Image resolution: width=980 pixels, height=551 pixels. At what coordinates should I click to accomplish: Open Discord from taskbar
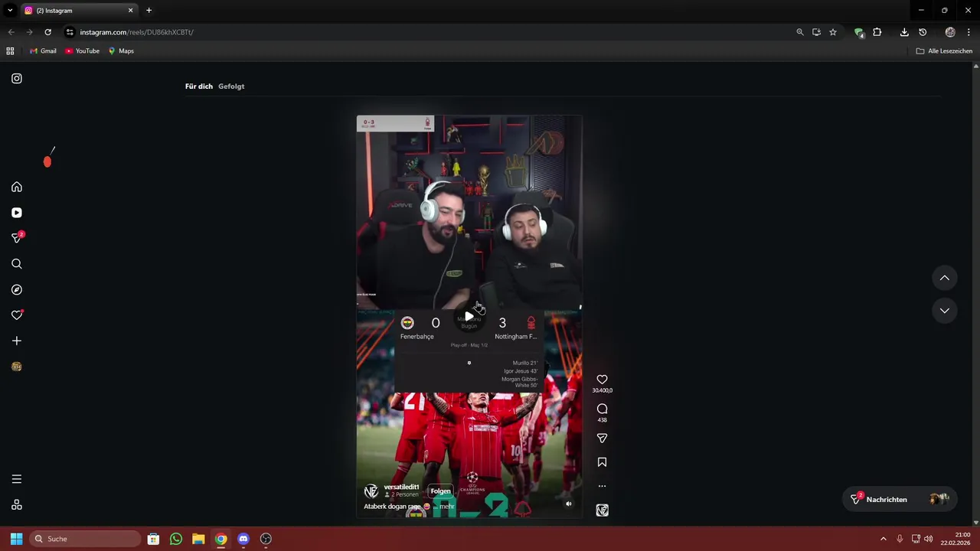tap(243, 539)
